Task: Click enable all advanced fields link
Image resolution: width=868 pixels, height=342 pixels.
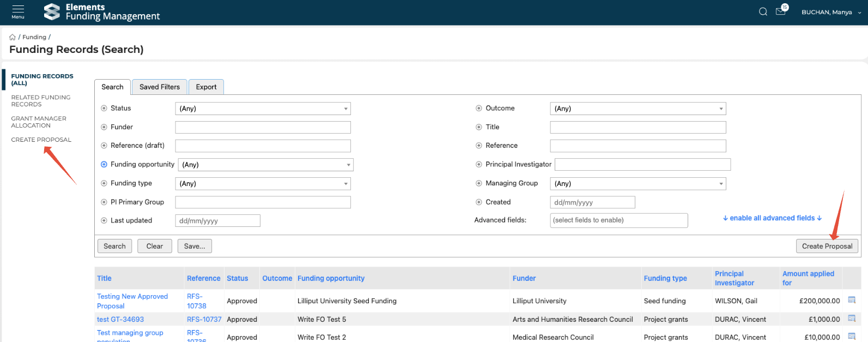Action: pyautogui.click(x=772, y=218)
